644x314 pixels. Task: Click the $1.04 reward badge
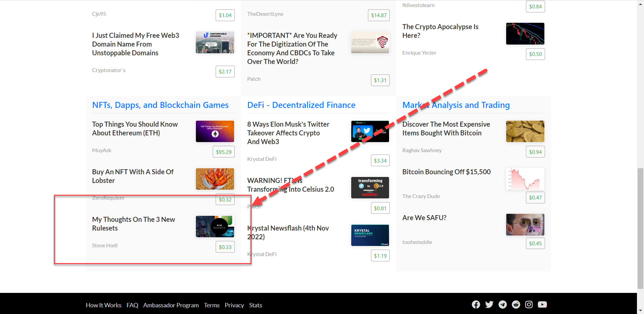(x=225, y=15)
